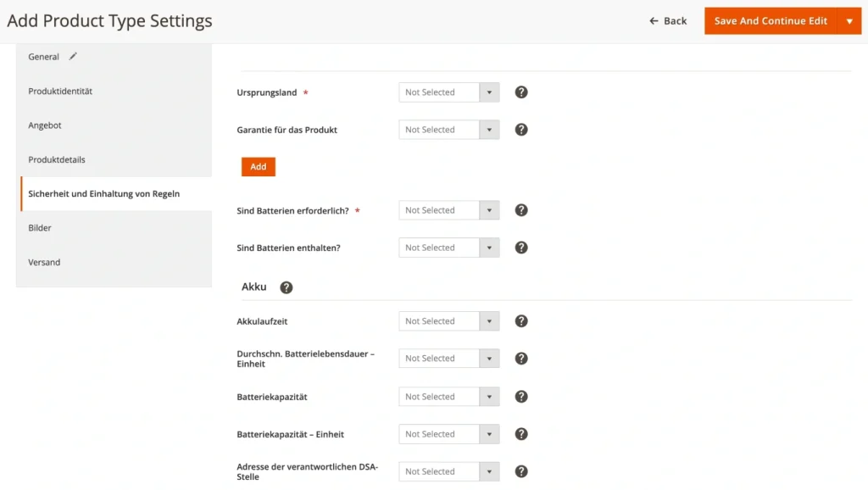Click the help icon for Batteriekapazität
This screenshot has width=868, height=490.
click(520, 396)
